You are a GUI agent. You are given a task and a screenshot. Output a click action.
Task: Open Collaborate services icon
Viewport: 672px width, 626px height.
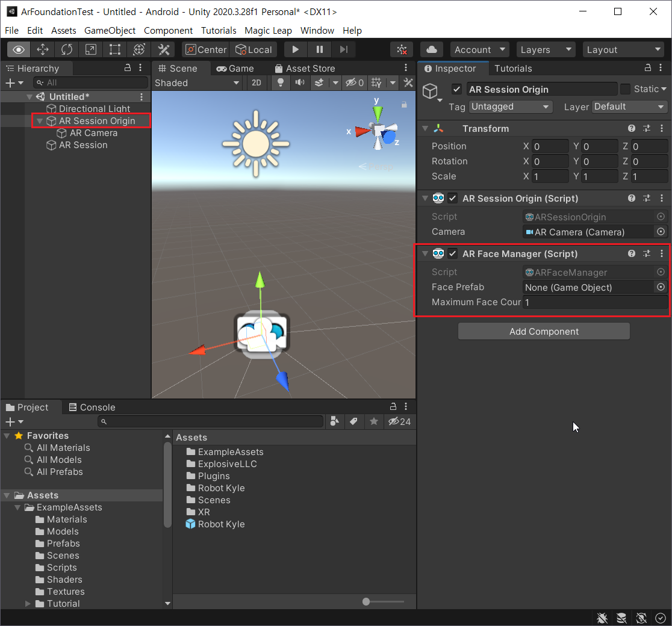[x=402, y=50]
